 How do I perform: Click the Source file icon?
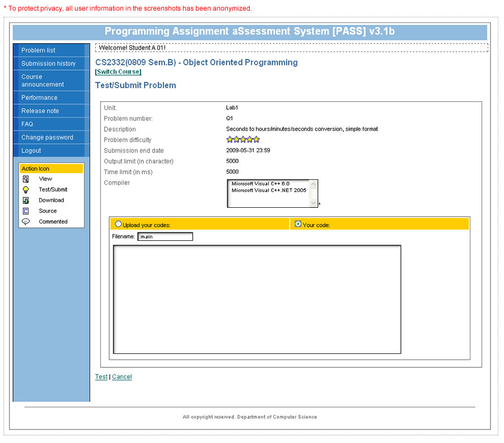click(x=26, y=211)
